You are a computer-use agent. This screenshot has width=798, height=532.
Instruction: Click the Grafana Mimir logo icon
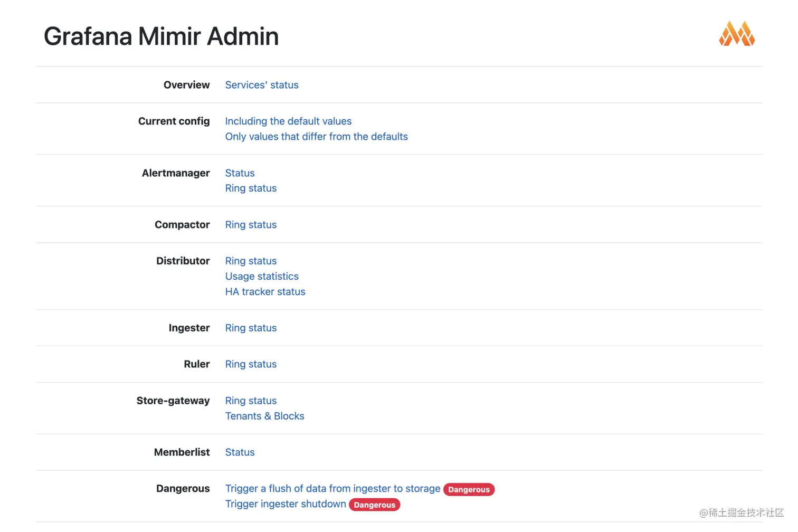click(737, 34)
